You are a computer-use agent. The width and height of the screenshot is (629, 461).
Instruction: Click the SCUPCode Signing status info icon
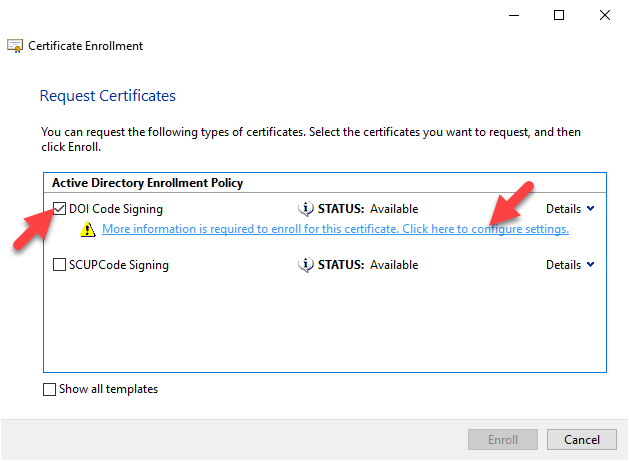point(307,265)
